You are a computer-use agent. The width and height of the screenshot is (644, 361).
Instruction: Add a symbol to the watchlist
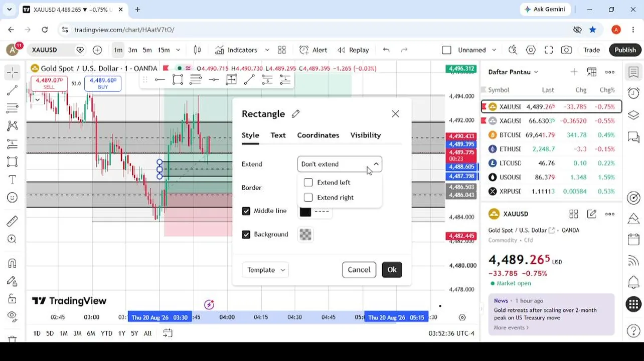pyautogui.click(x=574, y=72)
